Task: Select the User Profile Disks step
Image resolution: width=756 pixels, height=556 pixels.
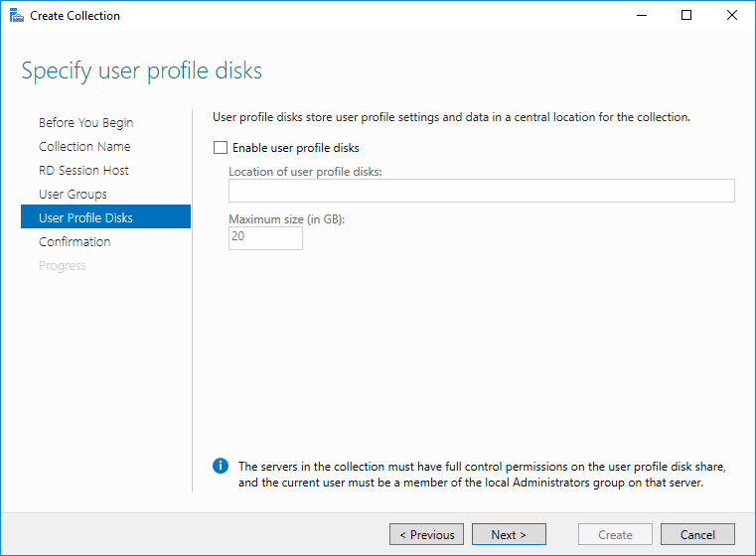Action: (x=85, y=218)
